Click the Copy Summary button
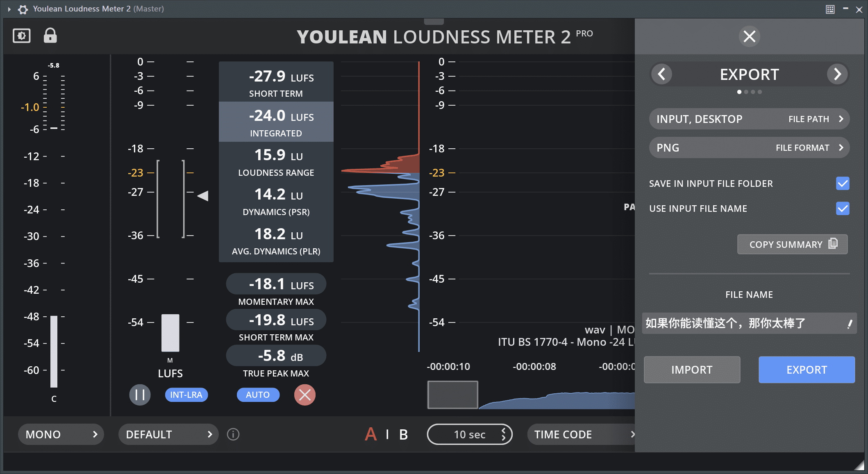This screenshot has width=868, height=474. (792, 244)
